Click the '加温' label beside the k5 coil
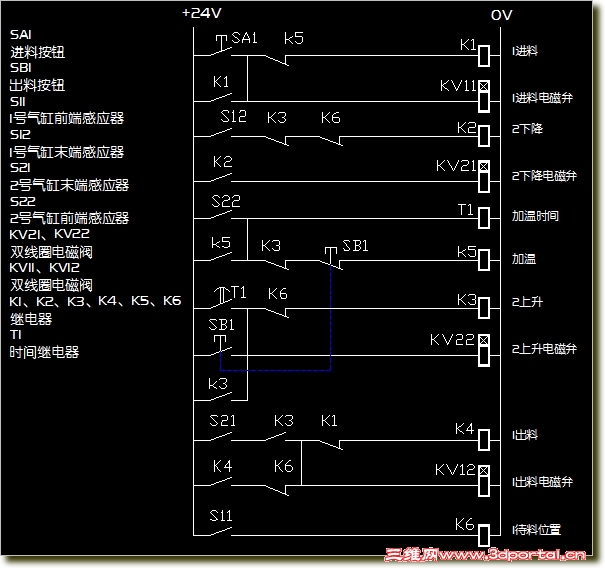The height and width of the screenshot is (568, 605). coord(524,259)
